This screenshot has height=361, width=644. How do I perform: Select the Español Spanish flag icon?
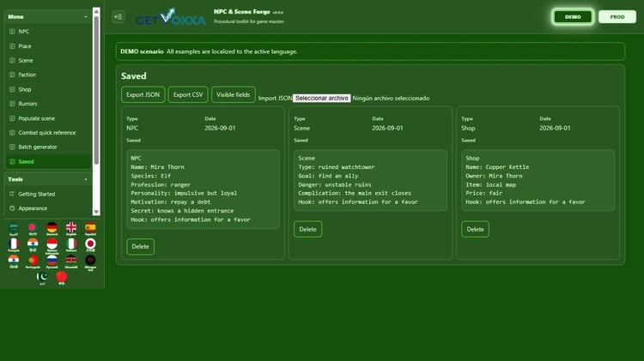pos(90,228)
